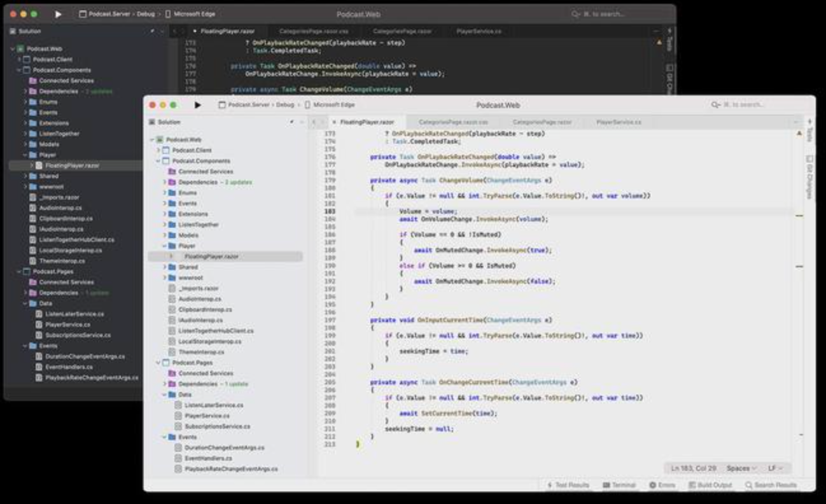Click Models folder icon in light window
The height and width of the screenshot is (504, 826).
point(172,235)
